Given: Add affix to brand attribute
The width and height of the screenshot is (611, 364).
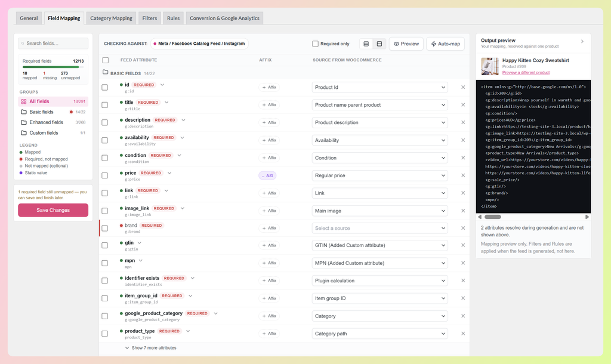Looking at the screenshot, I should click(269, 228).
